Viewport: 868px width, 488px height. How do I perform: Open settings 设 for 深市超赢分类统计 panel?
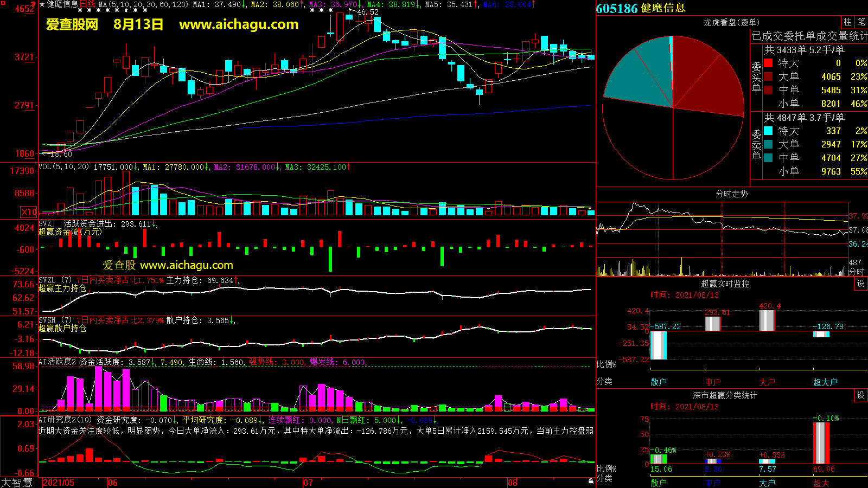860,395
